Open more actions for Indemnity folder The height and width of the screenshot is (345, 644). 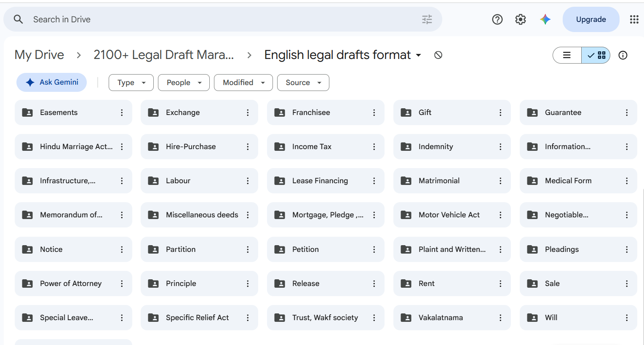click(500, 147)
